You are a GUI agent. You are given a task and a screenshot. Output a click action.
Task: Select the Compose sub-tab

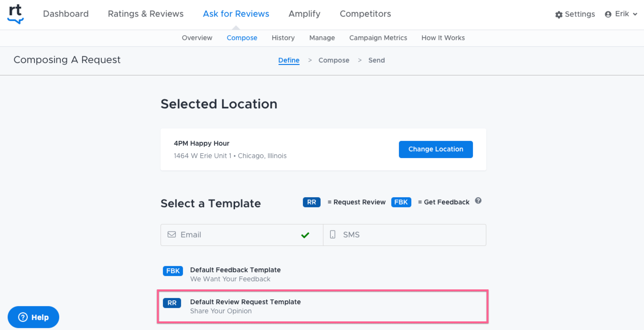(x=242, y=38)
